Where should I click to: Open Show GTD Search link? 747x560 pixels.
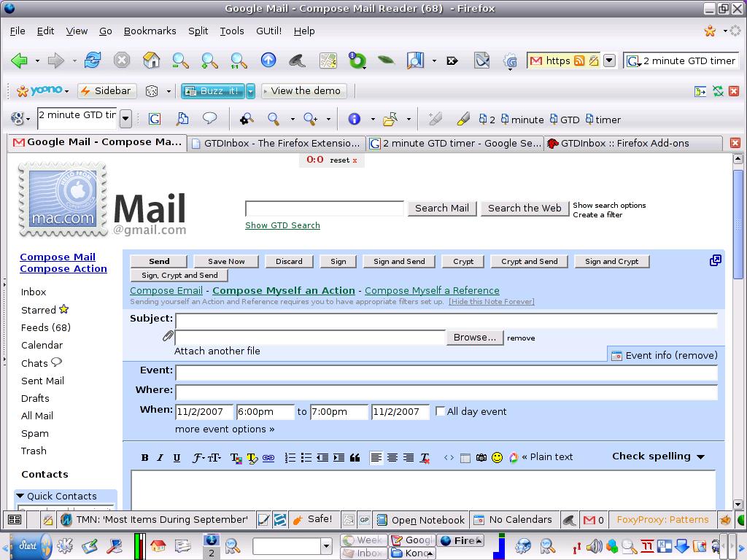point(282,225)
